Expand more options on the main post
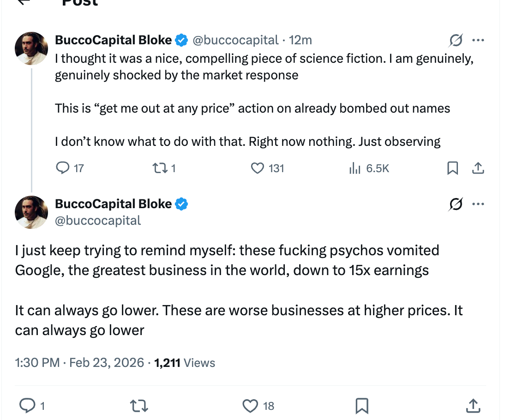The image size is (505, 420). click(x=478, y=204)
